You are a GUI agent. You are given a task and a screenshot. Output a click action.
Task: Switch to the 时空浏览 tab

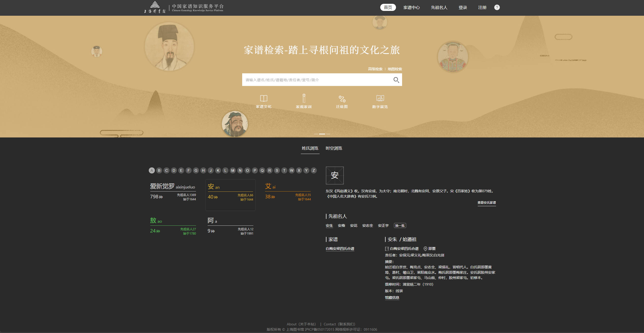coord(334,148)
